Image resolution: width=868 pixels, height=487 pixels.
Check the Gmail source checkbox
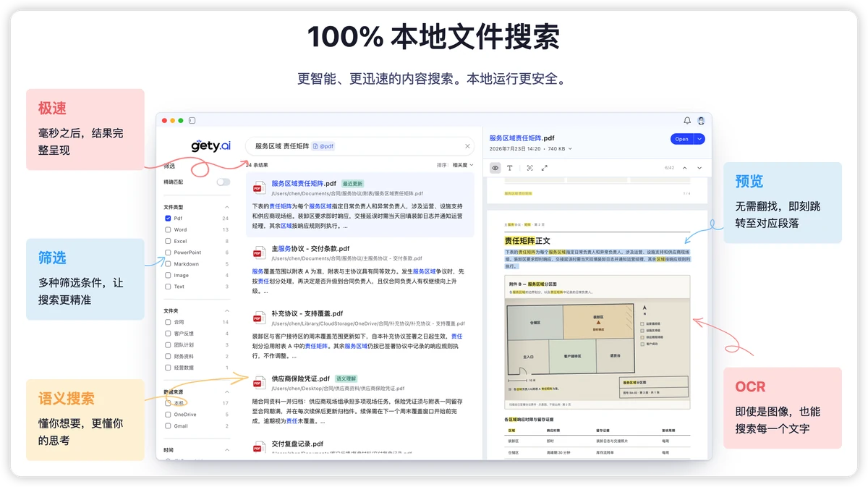pos(168,426)
